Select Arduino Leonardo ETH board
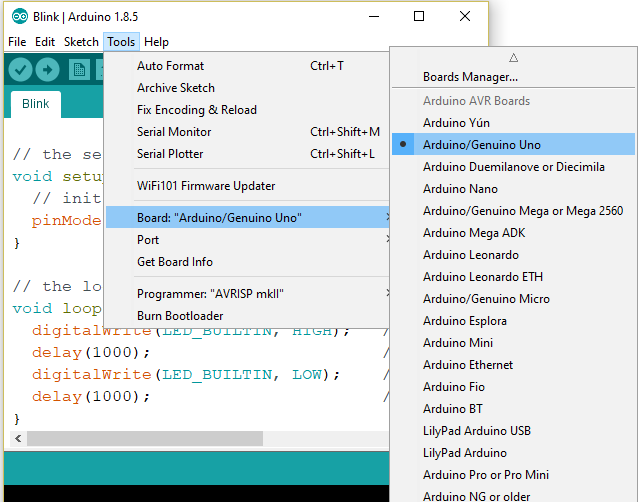This screenshot has height=502, width=641. pyautogui.click(x=513, y=277)
